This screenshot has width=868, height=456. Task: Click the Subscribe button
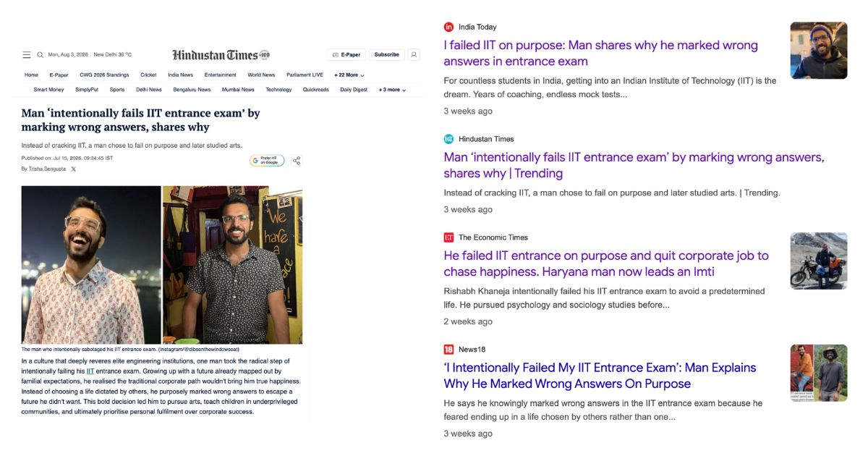click(x=387, y=55)
